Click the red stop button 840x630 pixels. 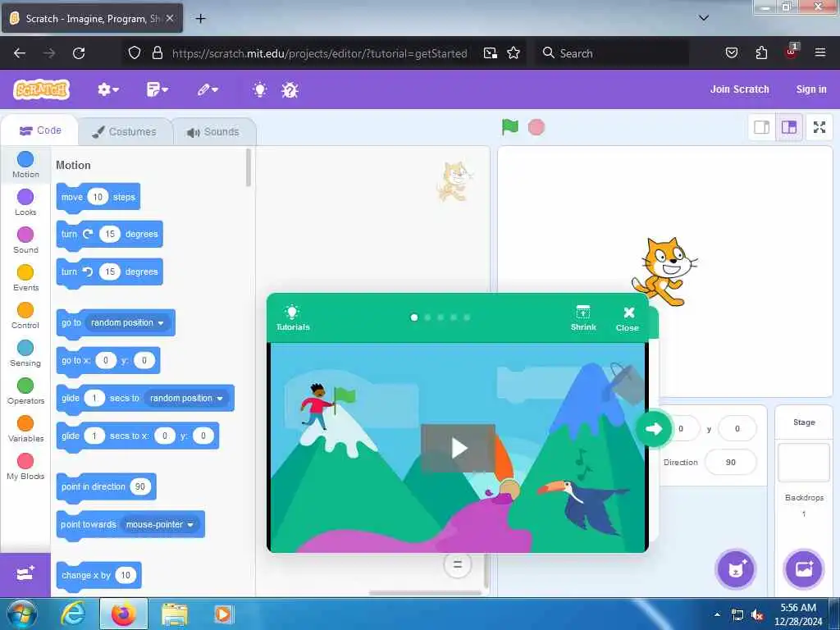point(536,127)
